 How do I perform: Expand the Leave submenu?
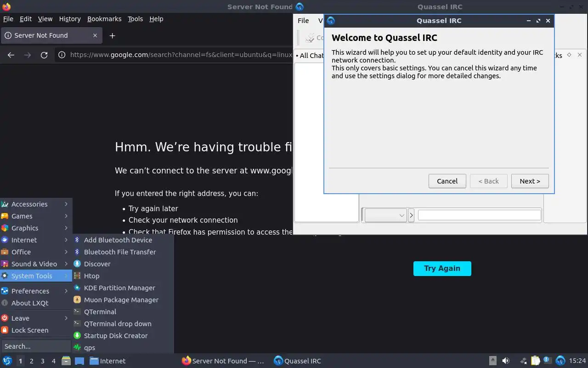[x=36, y=318]
